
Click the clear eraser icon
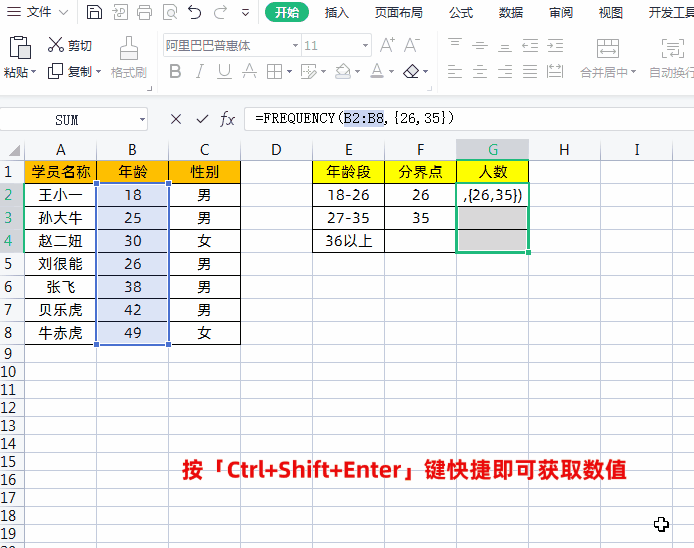(x=412, y=71)
